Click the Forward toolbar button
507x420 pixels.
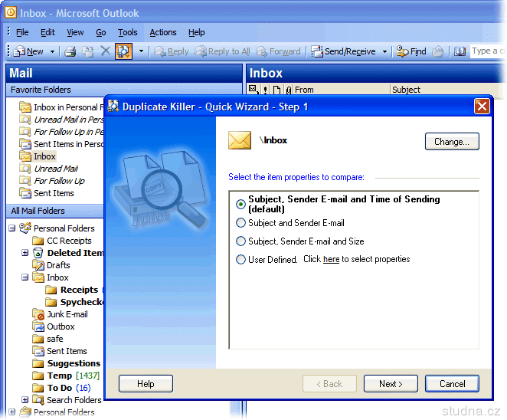278,51
